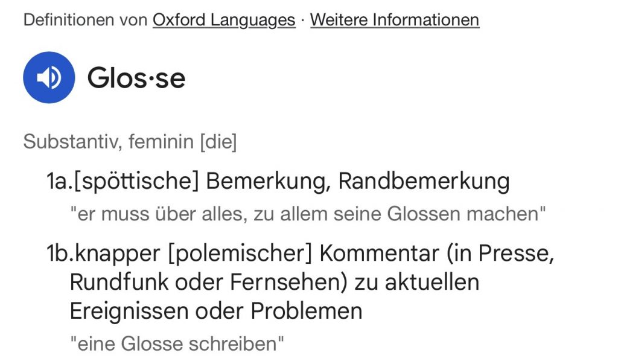
Task: Click the "1b." definition number
Action: coord(60,254)
